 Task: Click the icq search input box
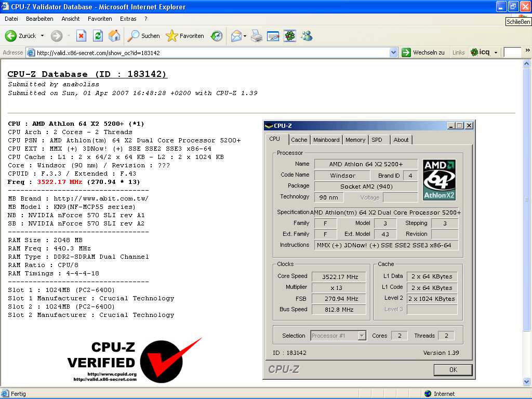[x=512, y=52]
